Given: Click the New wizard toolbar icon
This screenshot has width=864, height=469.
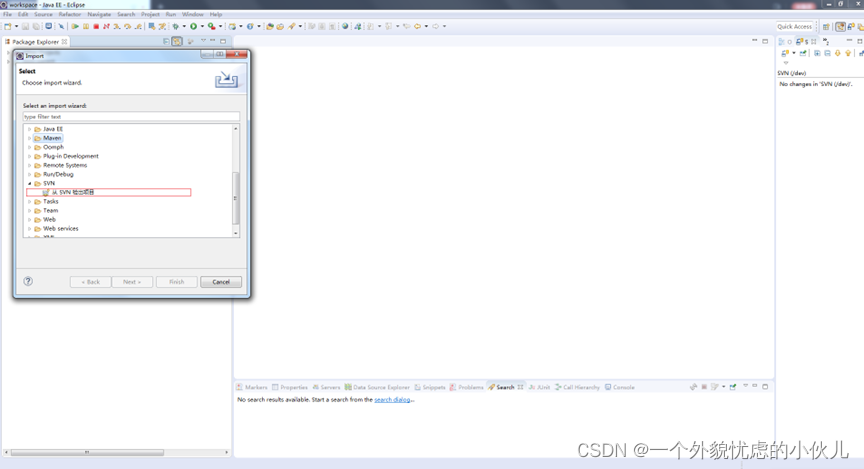Looking at the screenshot, I should pyautogui.click(x=8, y=26).
